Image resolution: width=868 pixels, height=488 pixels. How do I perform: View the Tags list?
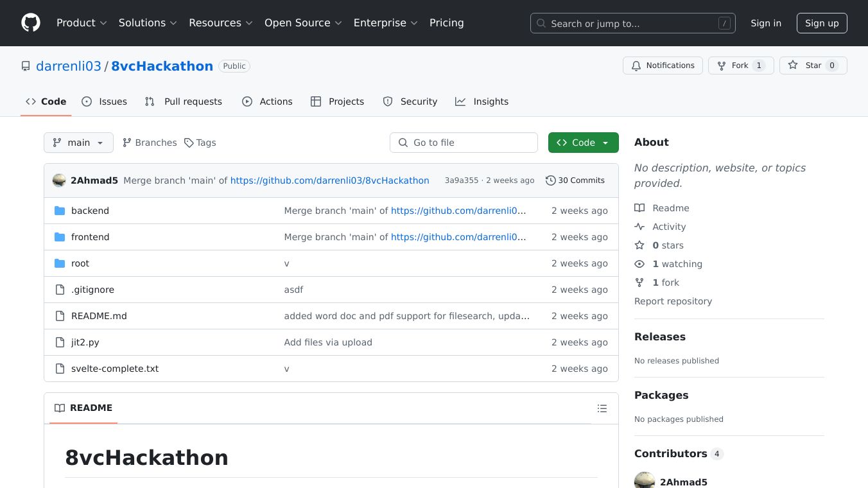pyautogui.click(x=200, y=143)
